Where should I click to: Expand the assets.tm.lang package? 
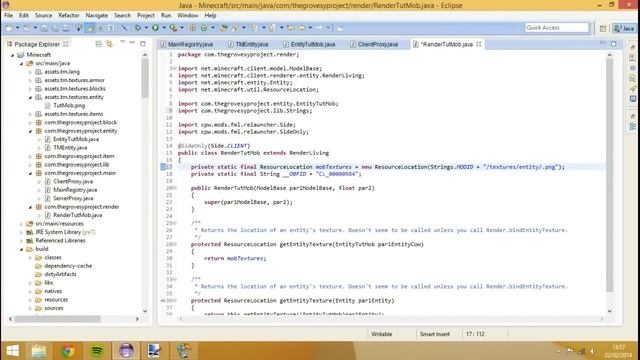(x=30, y=72)
